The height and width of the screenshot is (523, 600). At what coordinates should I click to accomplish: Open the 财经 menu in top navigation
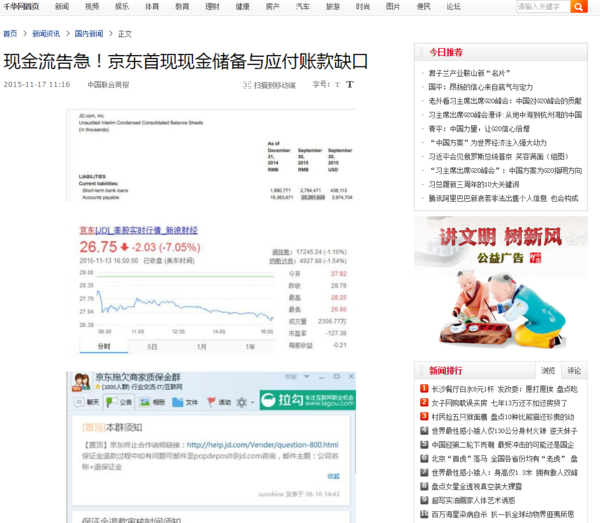click(x=212, y=7)
